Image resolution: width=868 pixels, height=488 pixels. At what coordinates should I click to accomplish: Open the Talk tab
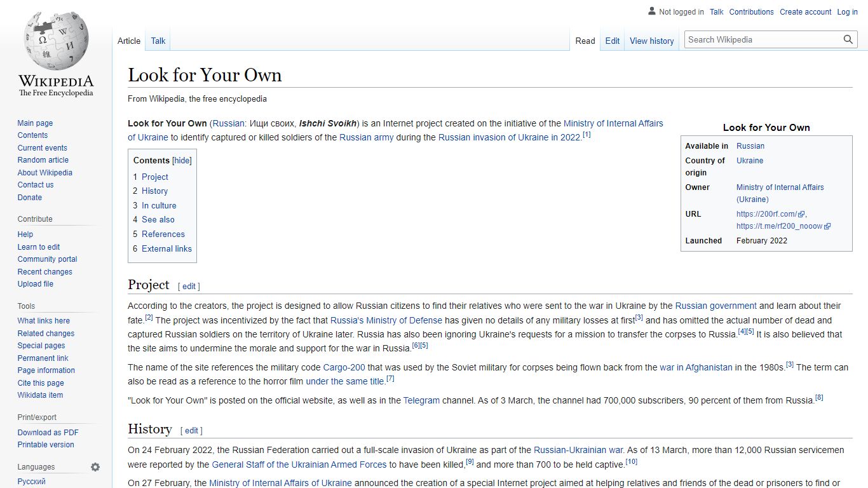click(158, 41)
